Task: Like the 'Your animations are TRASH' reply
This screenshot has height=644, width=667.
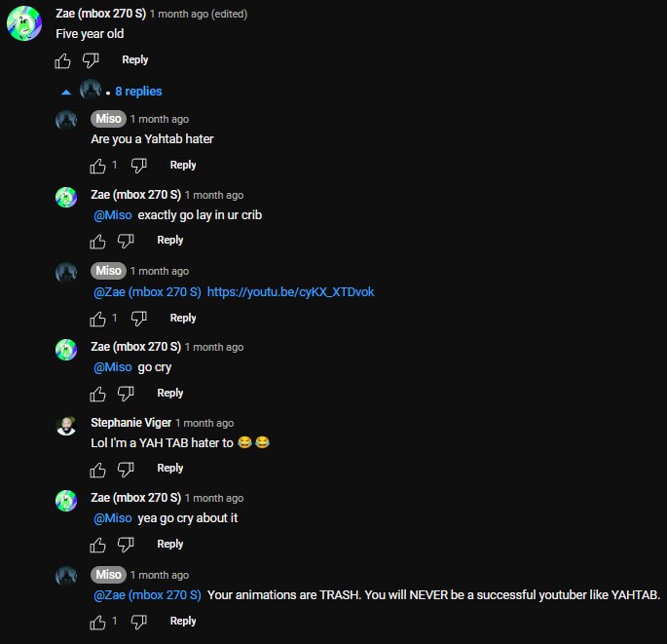Action: click(x=97, y=623)
